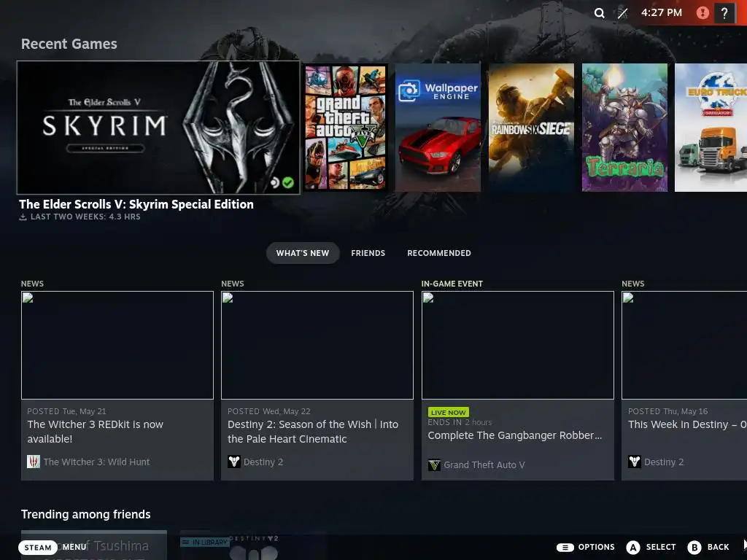Open the red alert notification icon
Screen dimensions: 747x560
(x=703, y=13)
